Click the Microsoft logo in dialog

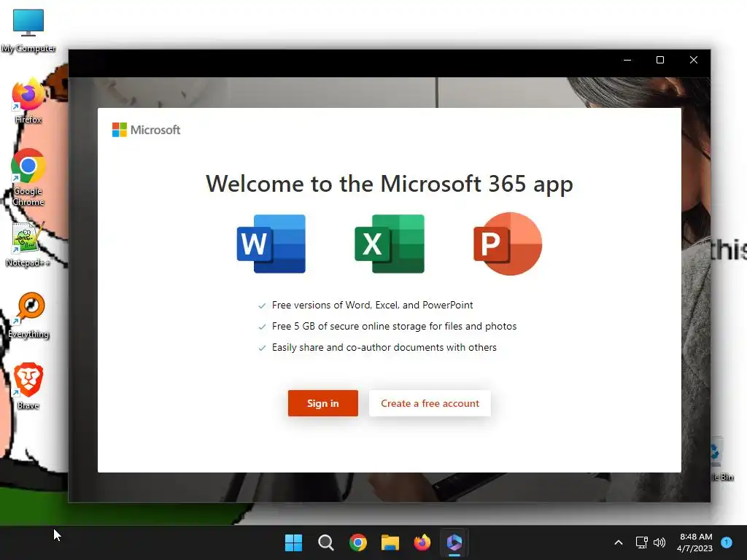coord(146,130)
